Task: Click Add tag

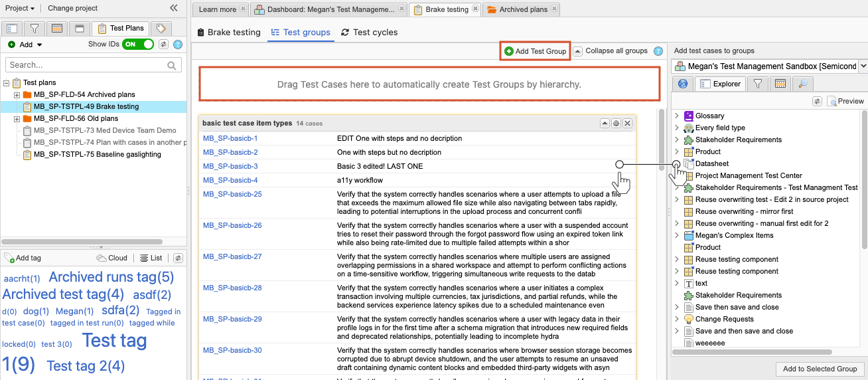Action: [x=23, y=258]
